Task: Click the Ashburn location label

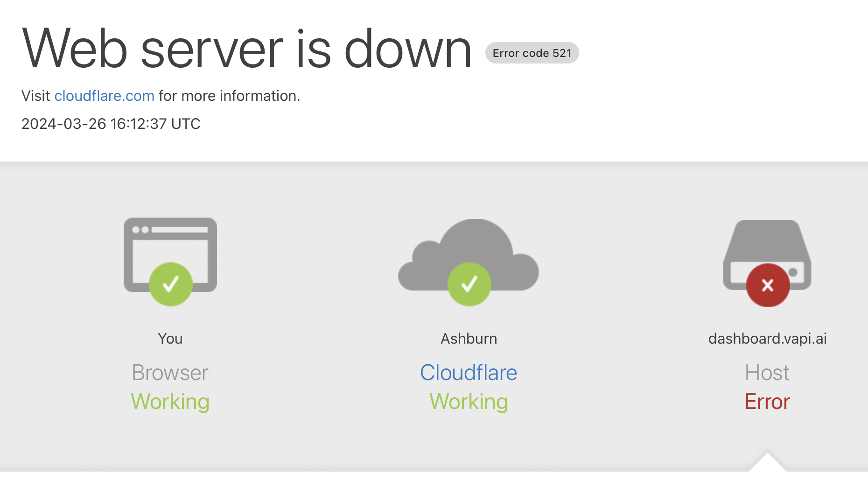Action: pos(469,339)
